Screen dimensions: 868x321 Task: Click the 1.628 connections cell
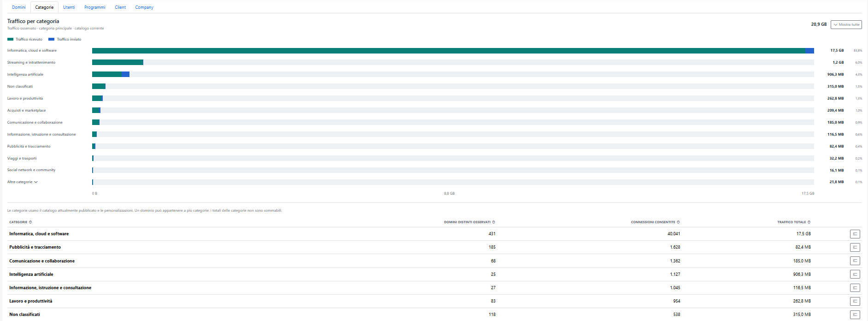tap(675, 247)
